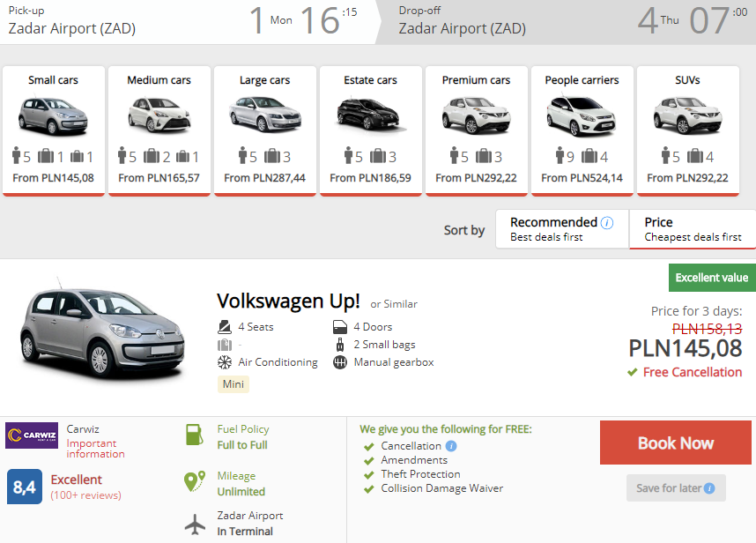
Task: Click the From PLN524,14 price text
Action: pos(582,178)
